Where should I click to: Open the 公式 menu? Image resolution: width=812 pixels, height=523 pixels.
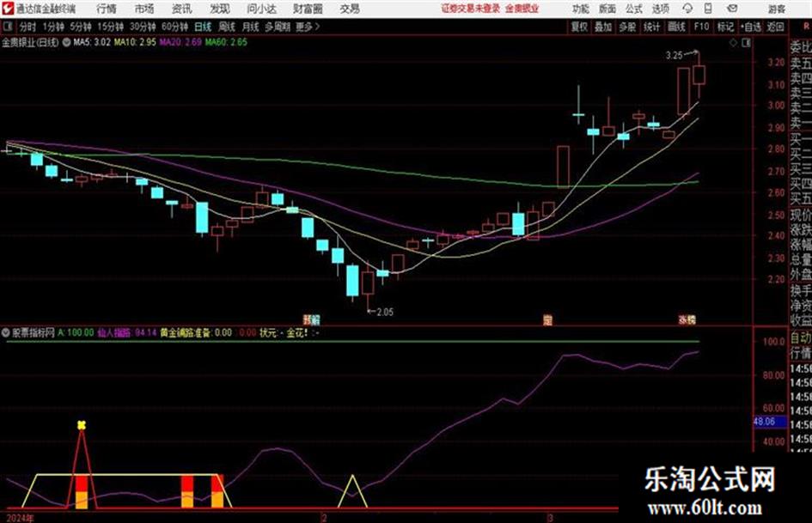click(634, 9)
